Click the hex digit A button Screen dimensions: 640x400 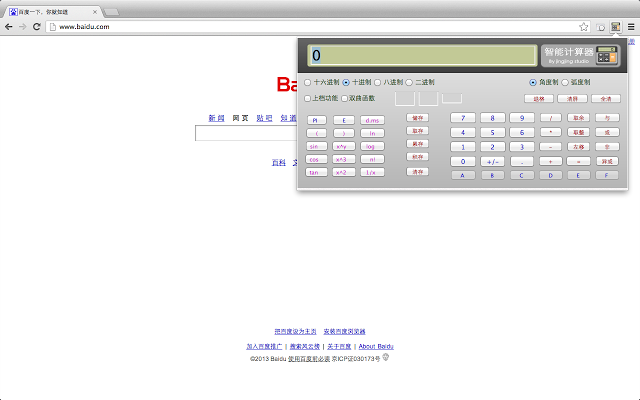click(x=463, y=176)
